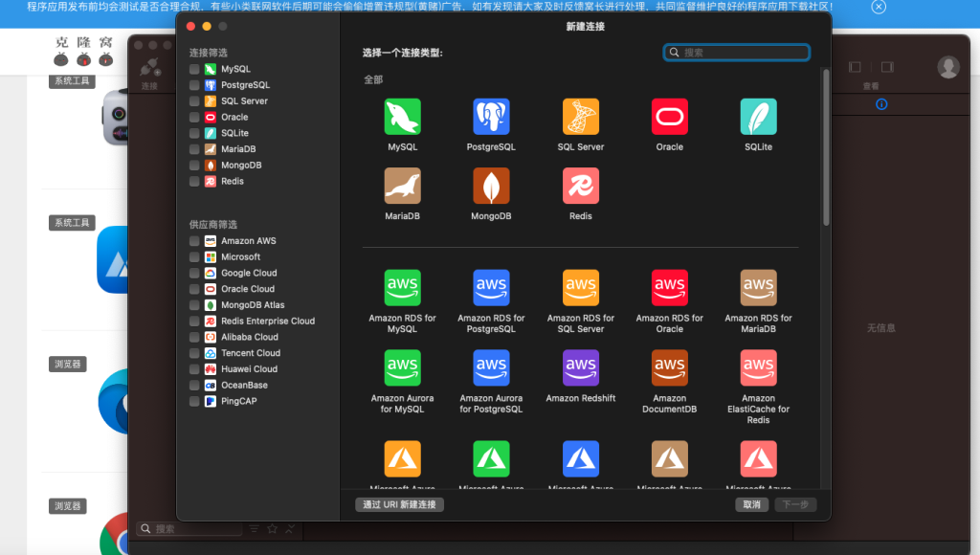Choose the SQLite feather icon
Image resolution: width=980 pixels, height=555 pixels.
[x=758, y=116]
